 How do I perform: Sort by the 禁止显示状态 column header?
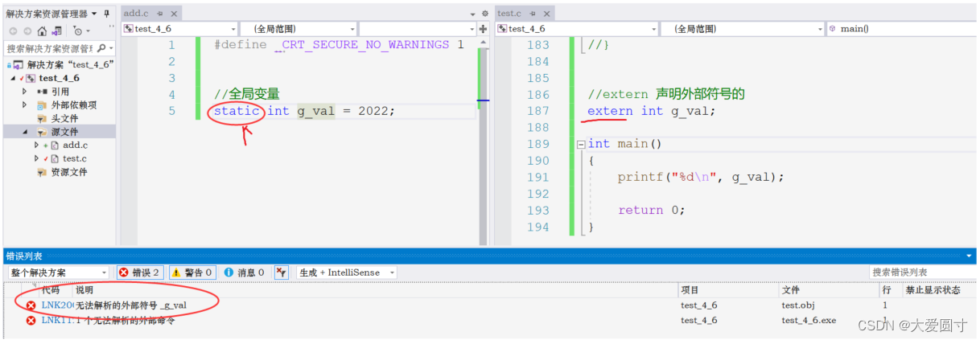tap(933, 289)
